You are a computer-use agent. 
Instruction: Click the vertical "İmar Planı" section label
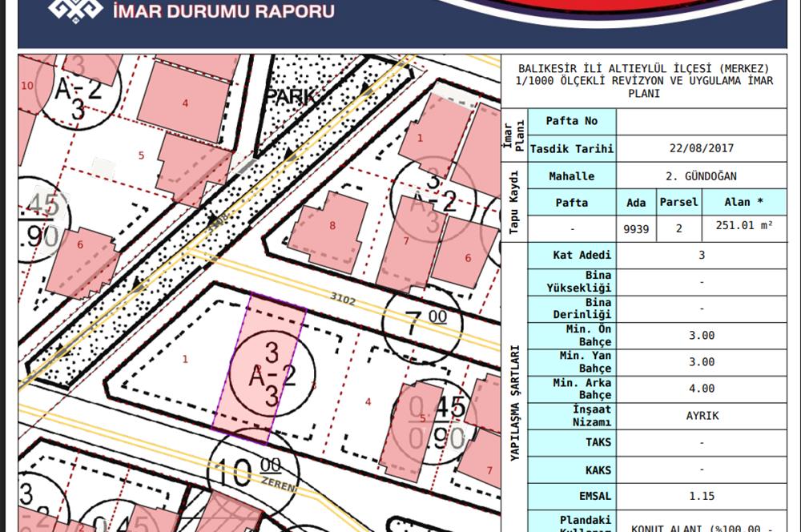click(x=514, y=135)
